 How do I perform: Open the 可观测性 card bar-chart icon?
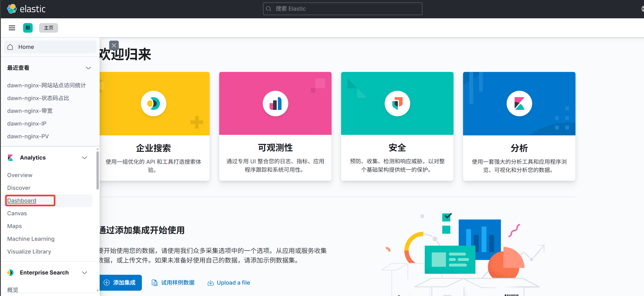(276, 104)
